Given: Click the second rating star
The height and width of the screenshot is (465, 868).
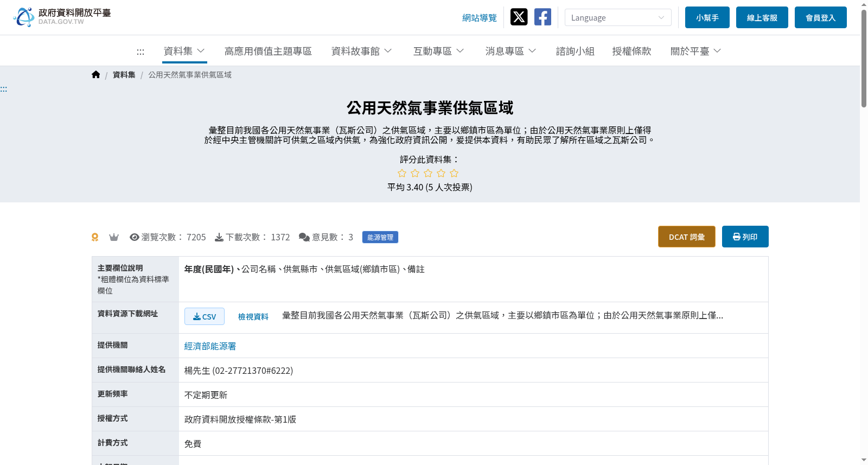Looking at the screenshot, I should [415, 173].
